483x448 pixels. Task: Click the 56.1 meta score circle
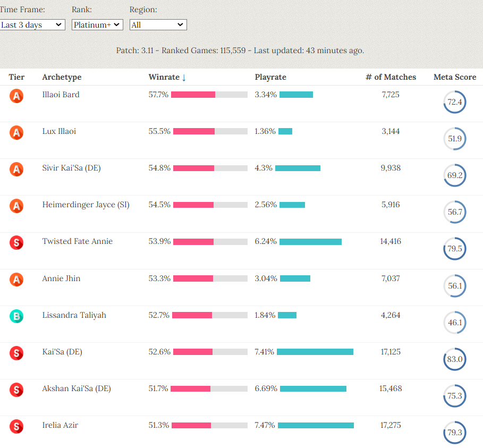(x=455, y=285)
